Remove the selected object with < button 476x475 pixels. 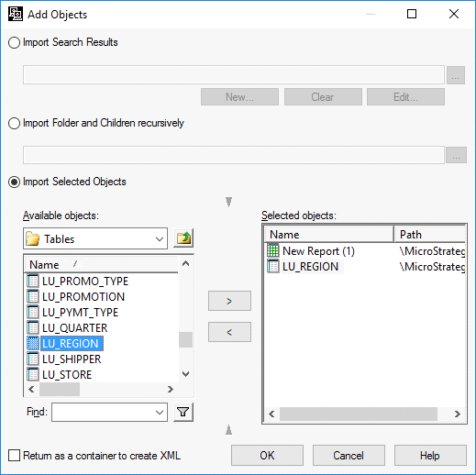[229, 332]
